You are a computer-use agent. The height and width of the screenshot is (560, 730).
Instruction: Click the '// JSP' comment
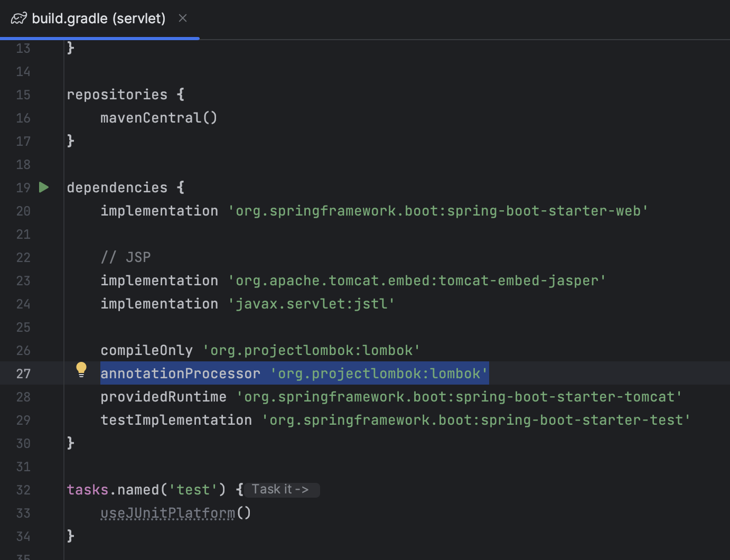(x=126, y=257)
